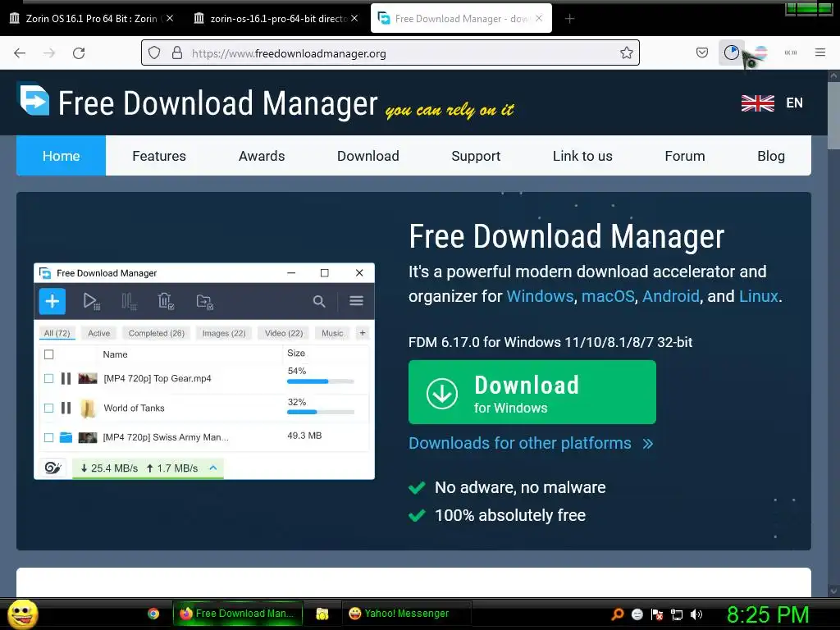Open the Forum menu item

(x=685, y=156)
